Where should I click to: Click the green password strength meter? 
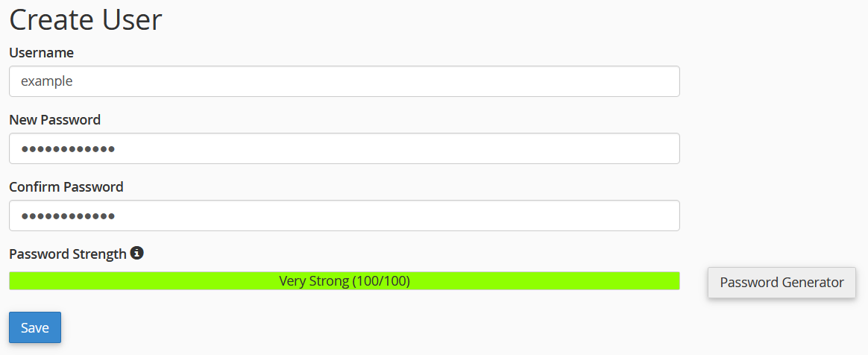(345, 280)
